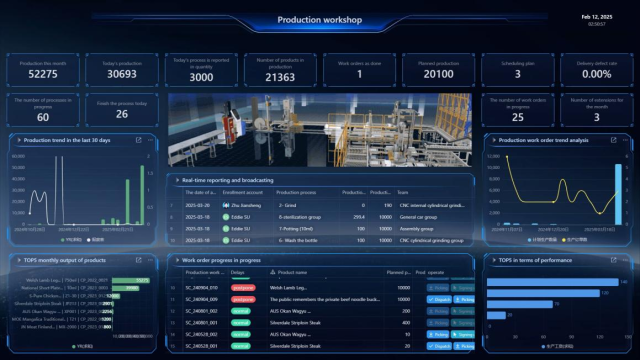Click Picking button for SC_240528_002
The width and height of the screenshot is (640, 360).
coord(438,334)
